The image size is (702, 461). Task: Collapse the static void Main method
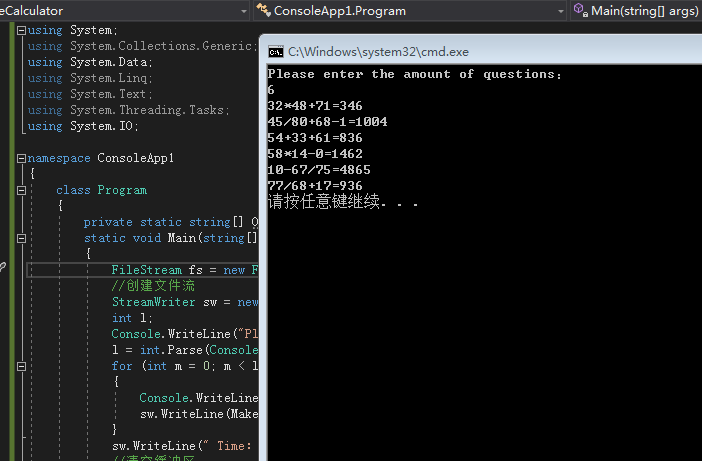pyautogui.click(x=21, y=239)
